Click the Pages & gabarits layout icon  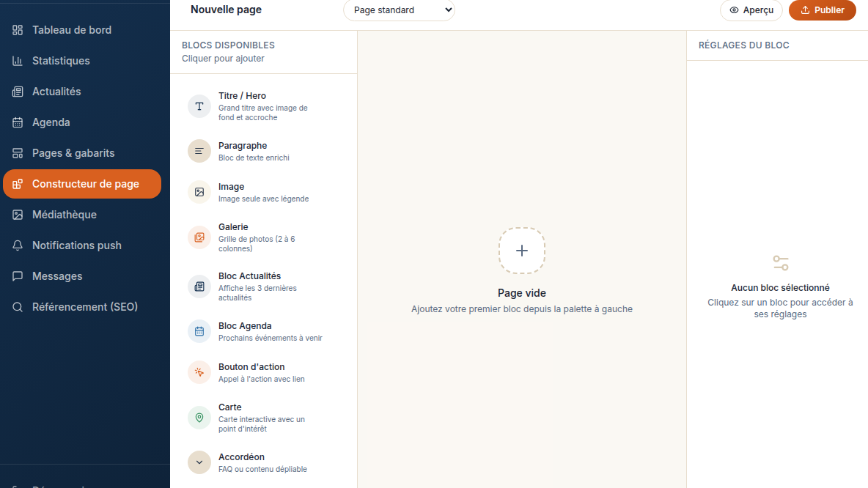click(x=18, y=153)
